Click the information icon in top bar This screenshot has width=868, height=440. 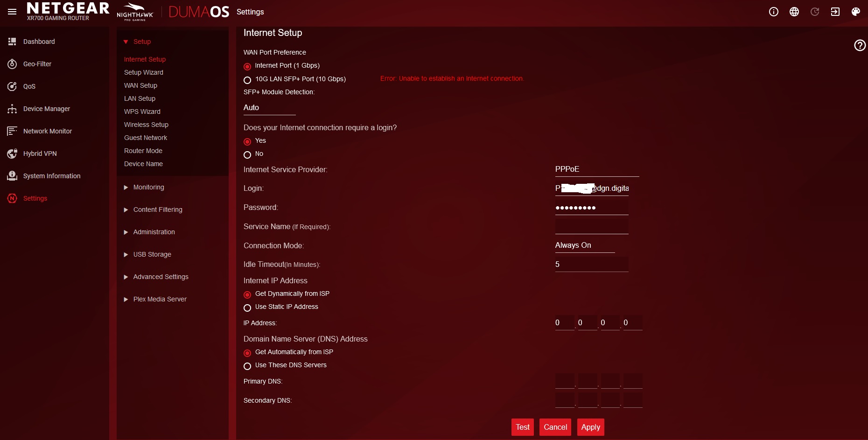774,12
